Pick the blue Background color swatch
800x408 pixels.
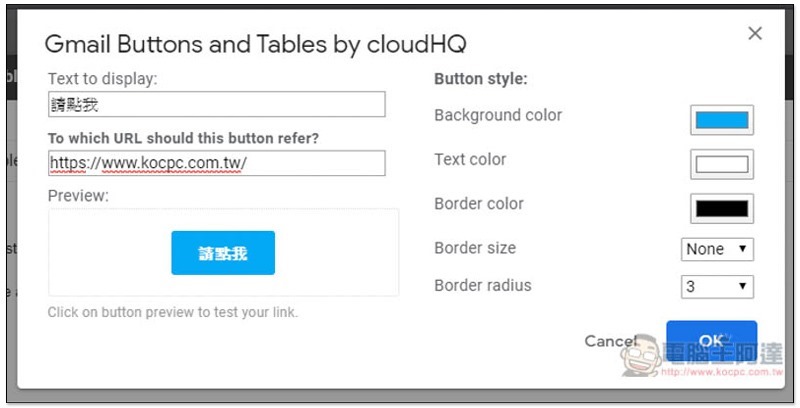tap(721, 120)
